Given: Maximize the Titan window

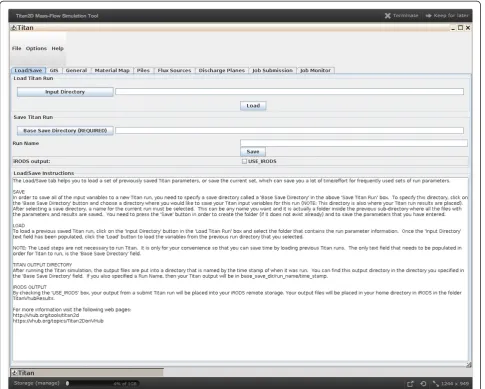Looking at the screenshot, I should [x=460, y=28].
